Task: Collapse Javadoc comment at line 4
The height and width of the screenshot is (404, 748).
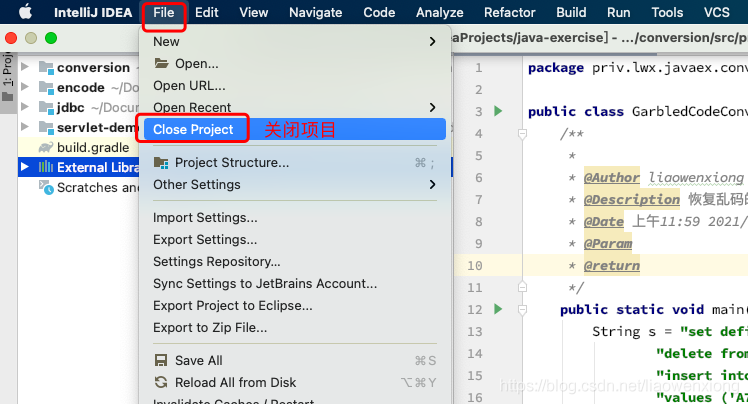Action: click(522, 134)
